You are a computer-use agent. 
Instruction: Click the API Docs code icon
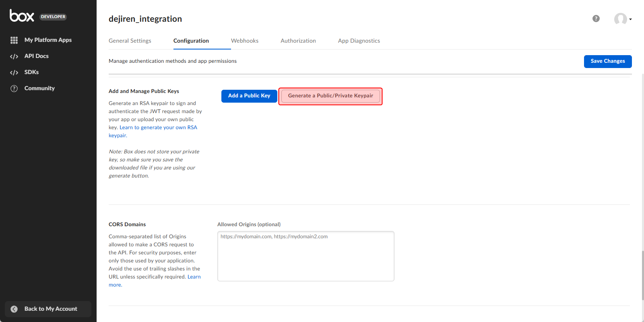pos(14,56)
